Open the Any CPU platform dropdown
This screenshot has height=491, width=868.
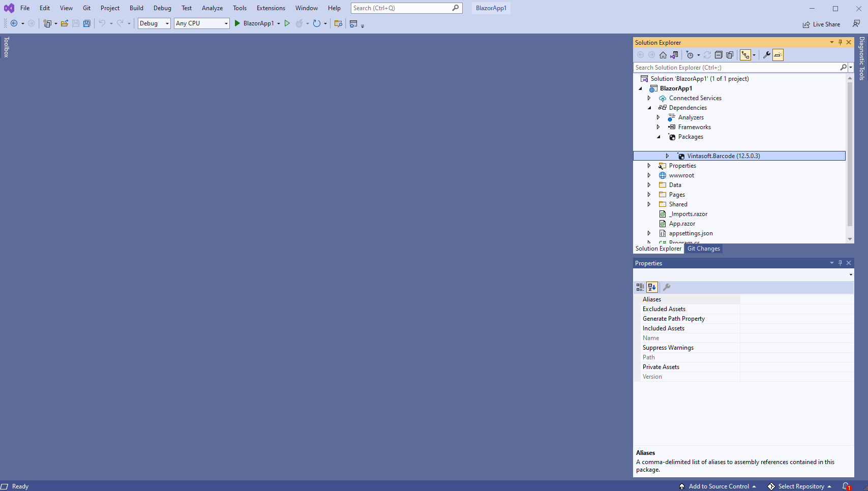click(202, 23)
